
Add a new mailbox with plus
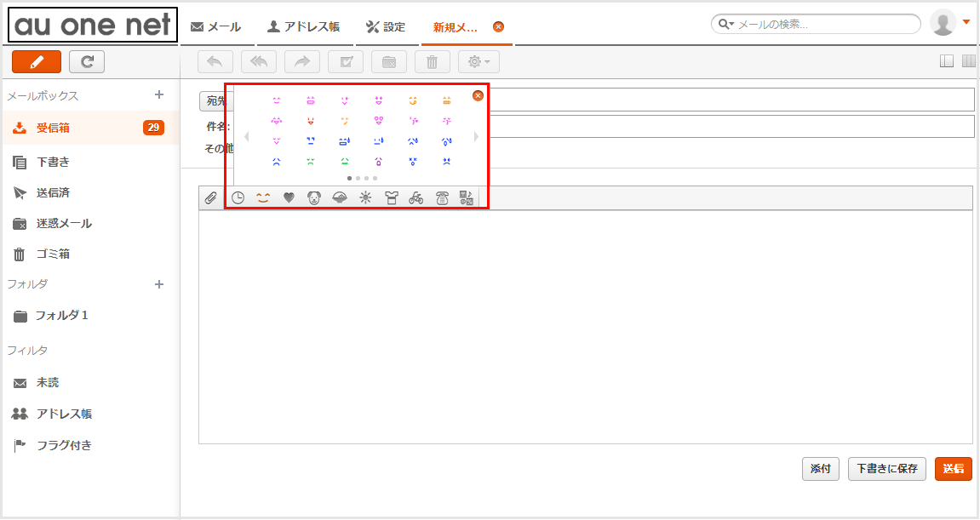[159, 95]
